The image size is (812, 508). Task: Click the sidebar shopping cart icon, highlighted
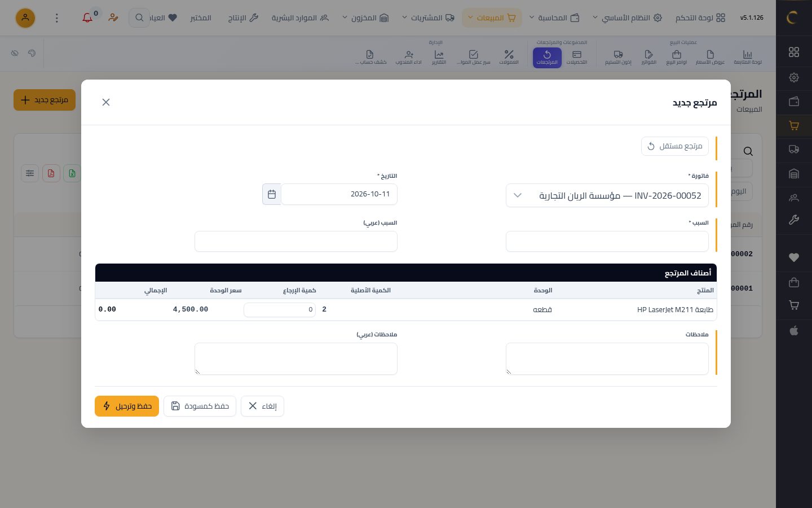(794, 126)
